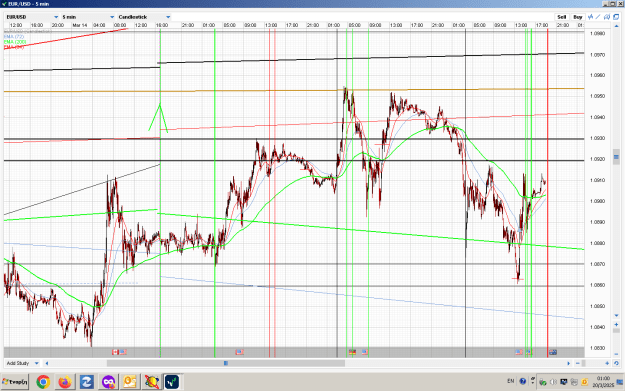
Task: Expand the language bar options arrow
Action: pos(533,383)
